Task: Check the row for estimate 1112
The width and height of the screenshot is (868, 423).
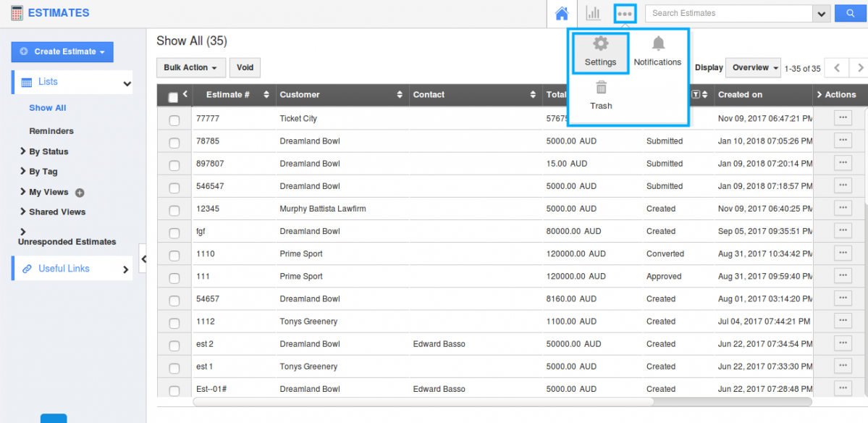Action: [x=174, y=323]
